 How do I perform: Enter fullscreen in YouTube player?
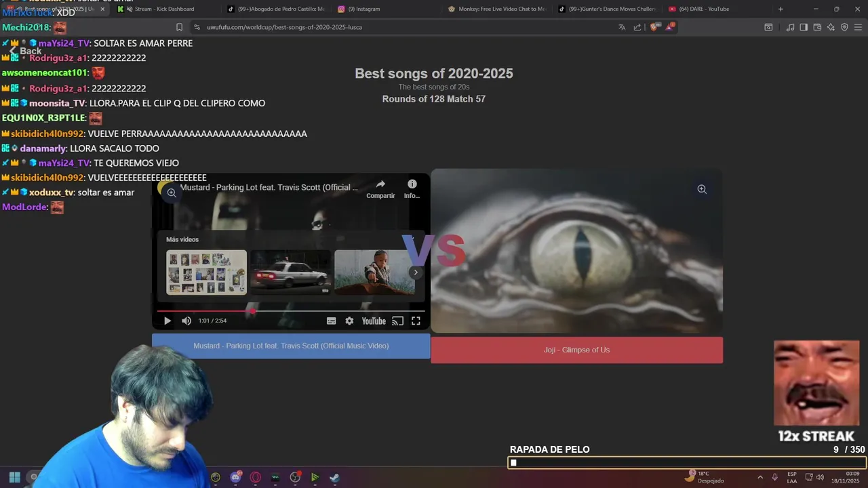click(416, 321)
